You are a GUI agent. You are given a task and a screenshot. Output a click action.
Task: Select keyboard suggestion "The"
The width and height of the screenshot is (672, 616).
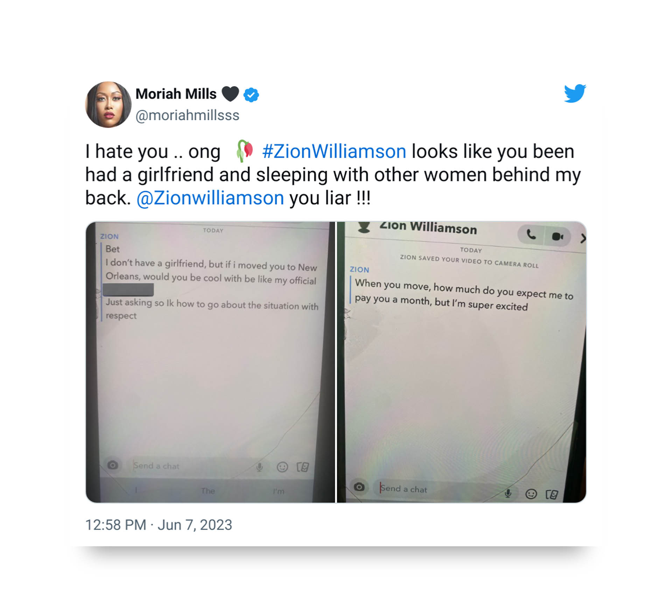(x=208, y=491)
